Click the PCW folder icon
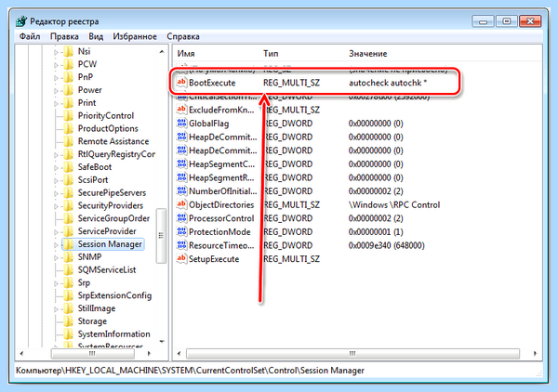Viewport: 558px width, 392px height. point(68,64)
